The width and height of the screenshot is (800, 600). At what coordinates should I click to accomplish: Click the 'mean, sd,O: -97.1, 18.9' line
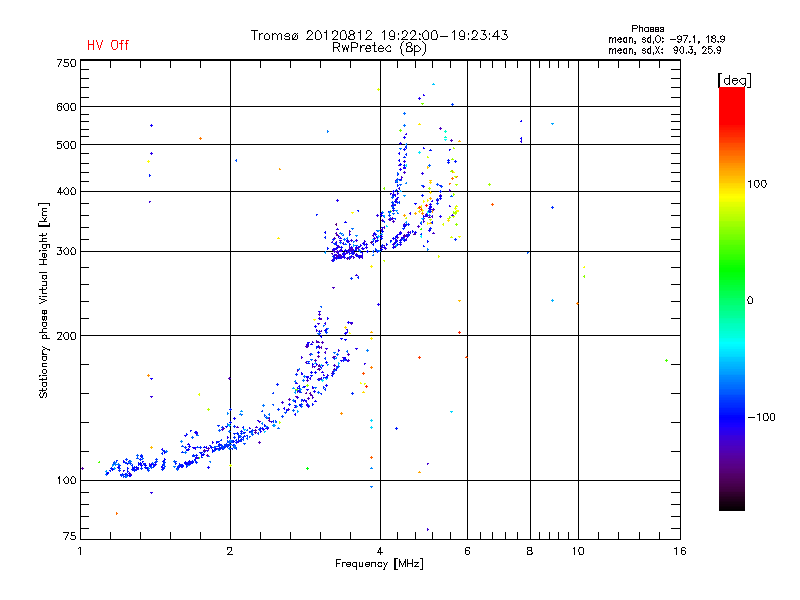coord(666,39)
